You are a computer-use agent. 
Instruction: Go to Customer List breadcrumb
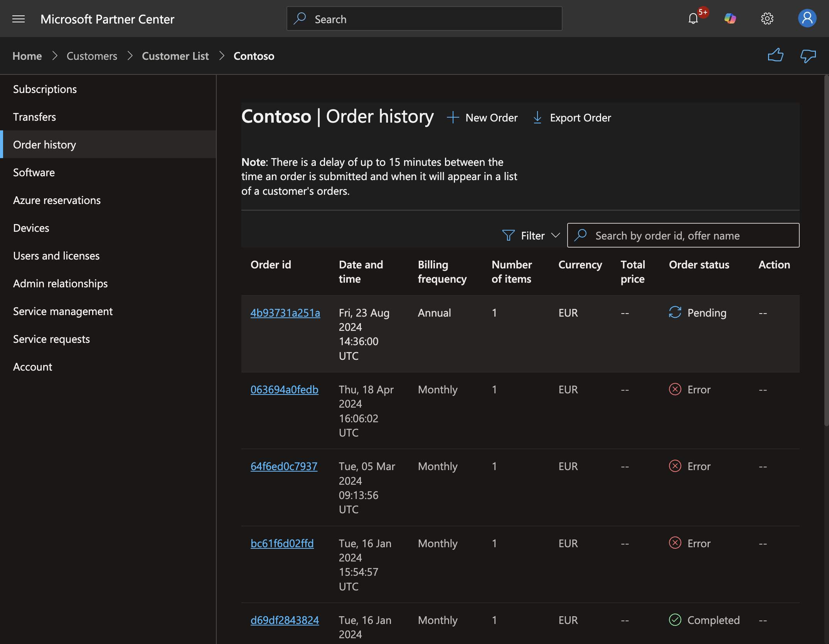point(175,56)
